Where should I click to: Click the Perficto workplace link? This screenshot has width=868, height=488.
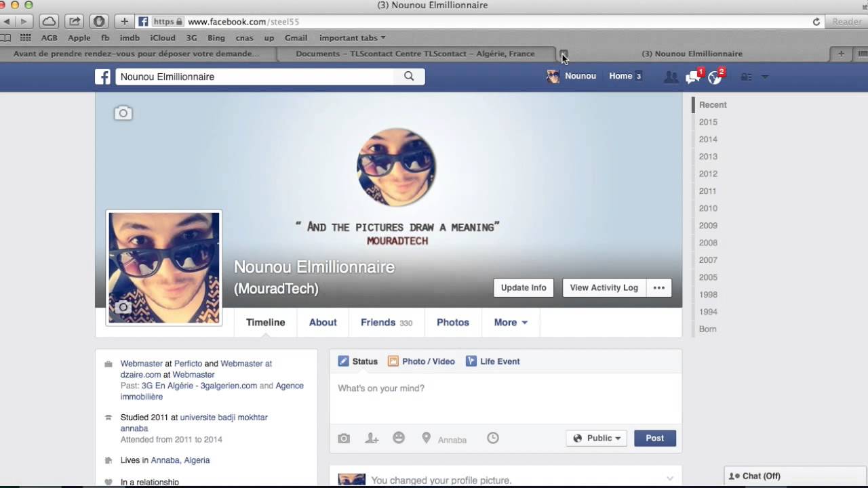(189, 364)
